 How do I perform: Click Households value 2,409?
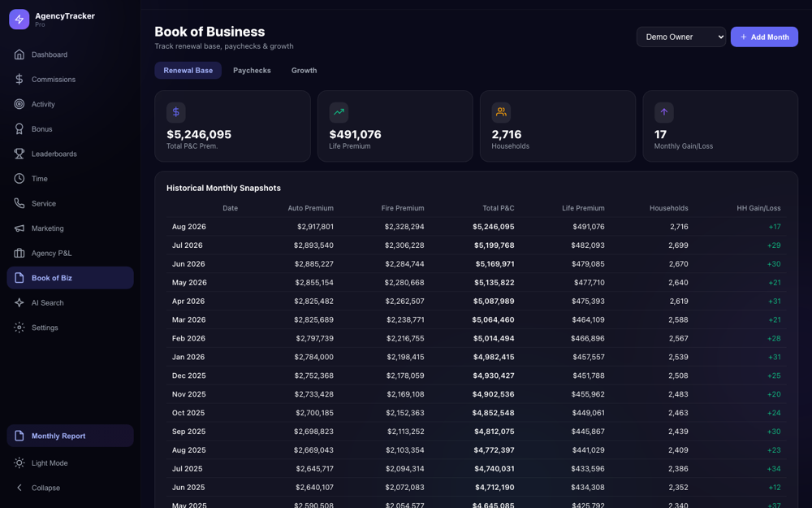click(x=678, y=450)
